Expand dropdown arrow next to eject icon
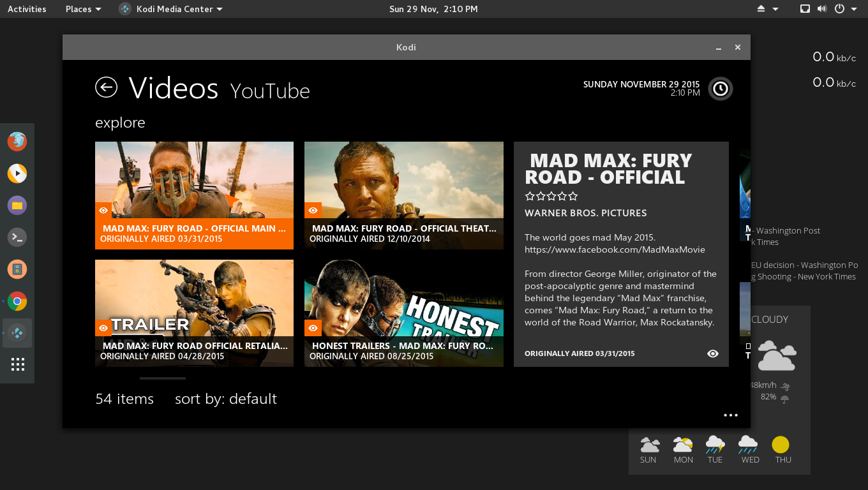The height and width of the screenshot is (490, 868). pos(775,9)
